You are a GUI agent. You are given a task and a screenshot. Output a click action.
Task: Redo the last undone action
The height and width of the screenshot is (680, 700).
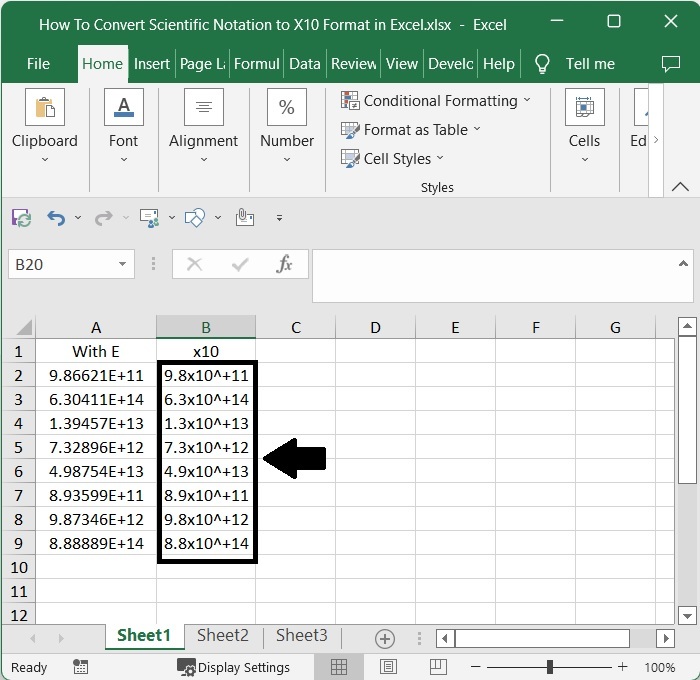[x=104, y=218]
